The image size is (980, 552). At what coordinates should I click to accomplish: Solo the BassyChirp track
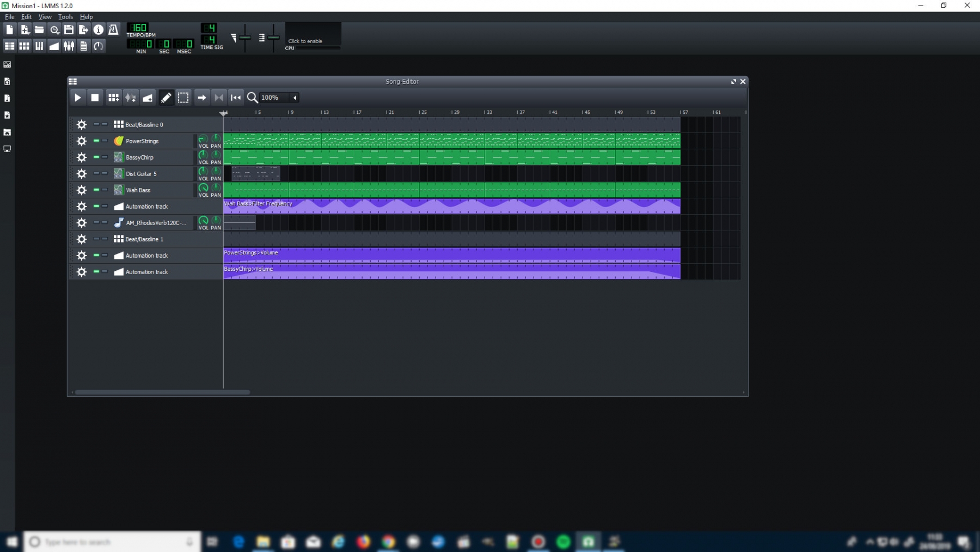105,157
